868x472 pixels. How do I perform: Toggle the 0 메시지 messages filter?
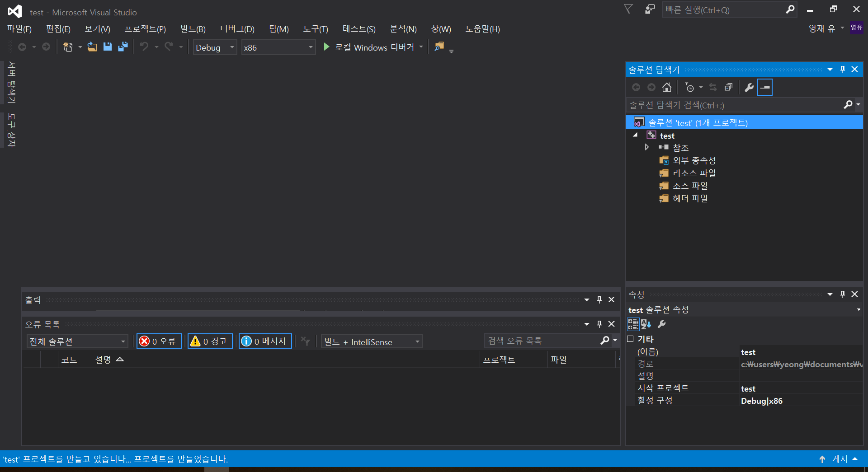click(265, 341)
